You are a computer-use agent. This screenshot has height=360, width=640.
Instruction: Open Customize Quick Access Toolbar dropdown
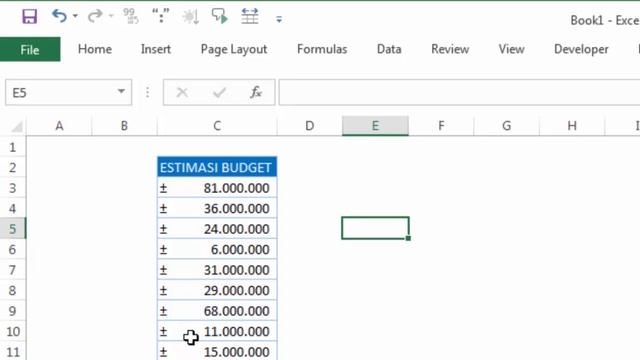click(x=279, y=19)
